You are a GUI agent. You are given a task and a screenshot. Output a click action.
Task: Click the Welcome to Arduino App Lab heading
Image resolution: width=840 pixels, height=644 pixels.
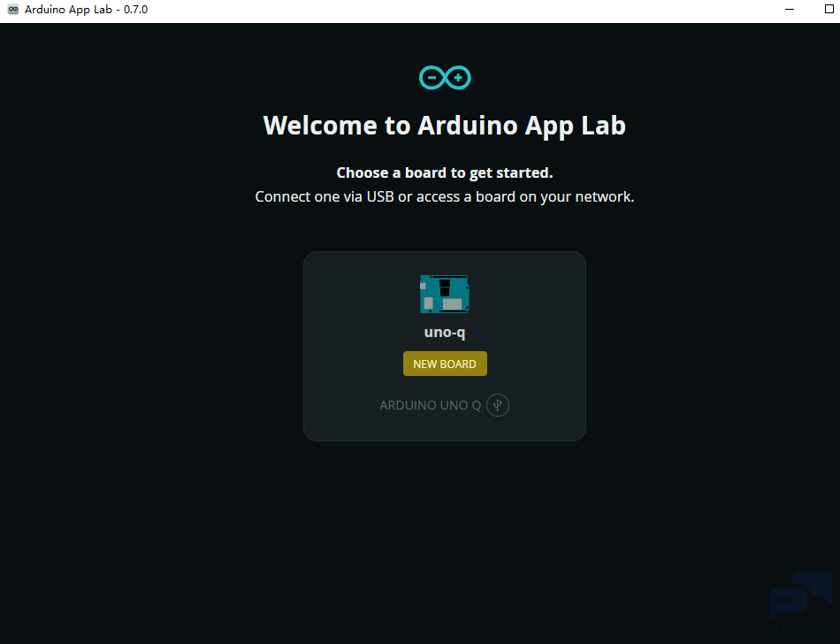(445, 126)
